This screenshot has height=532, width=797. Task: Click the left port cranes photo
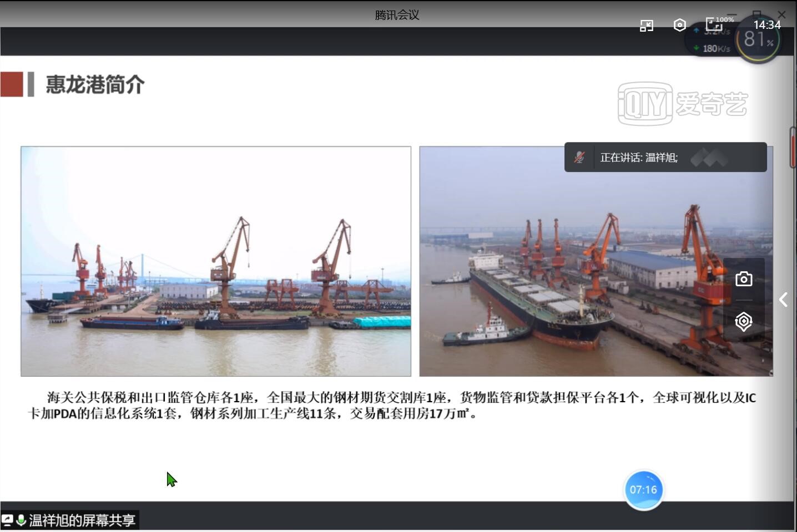click(216, 261)
